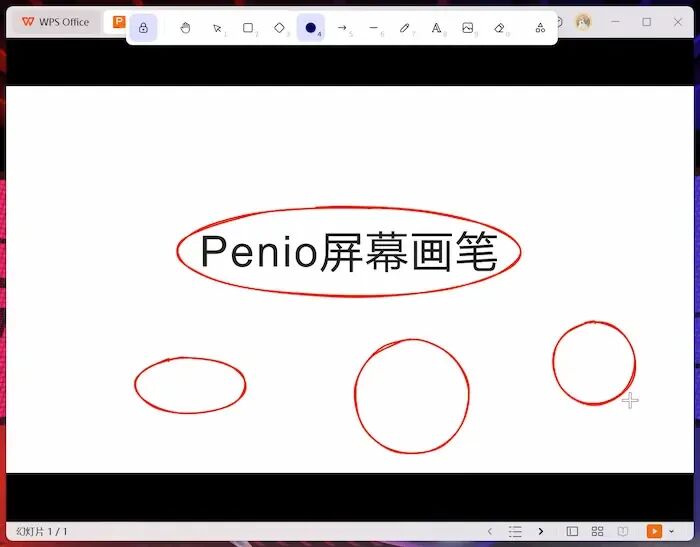Go to previous slide in status bar

point(490,531)
